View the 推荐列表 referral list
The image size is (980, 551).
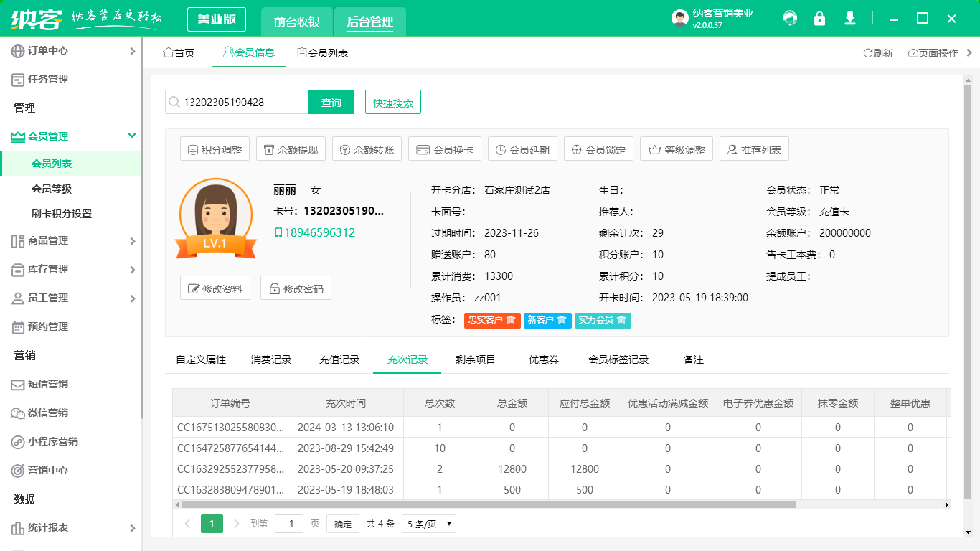click(754, 149)
